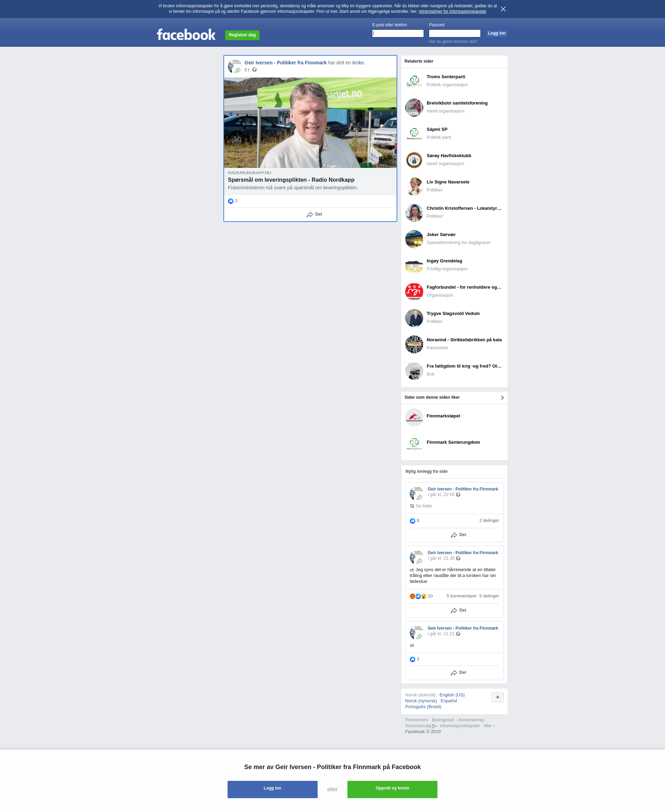Click avatar on post from 21:30
The image size is (665, 812).
(x=416, y=557)
